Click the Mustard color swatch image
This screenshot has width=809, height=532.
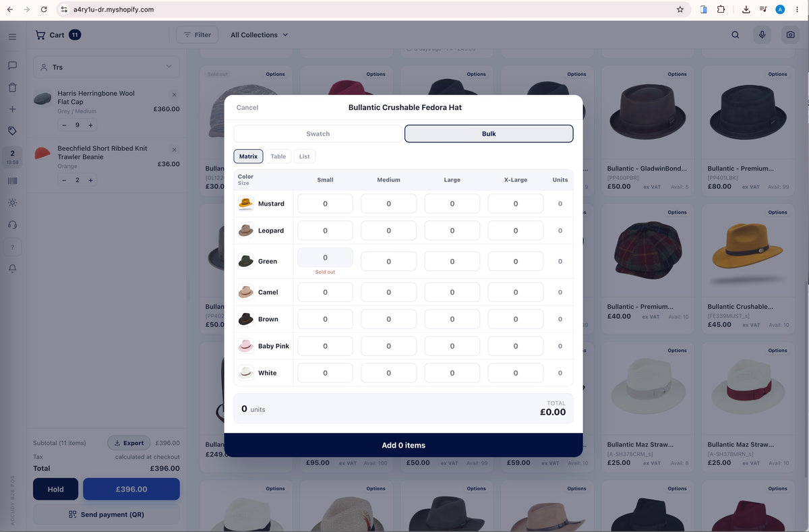tap(246, 204)
